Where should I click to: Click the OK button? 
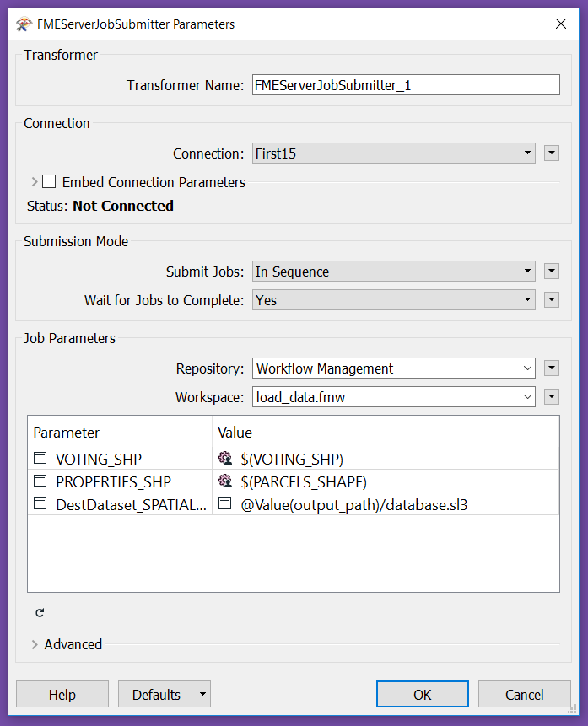click(422, 694)
